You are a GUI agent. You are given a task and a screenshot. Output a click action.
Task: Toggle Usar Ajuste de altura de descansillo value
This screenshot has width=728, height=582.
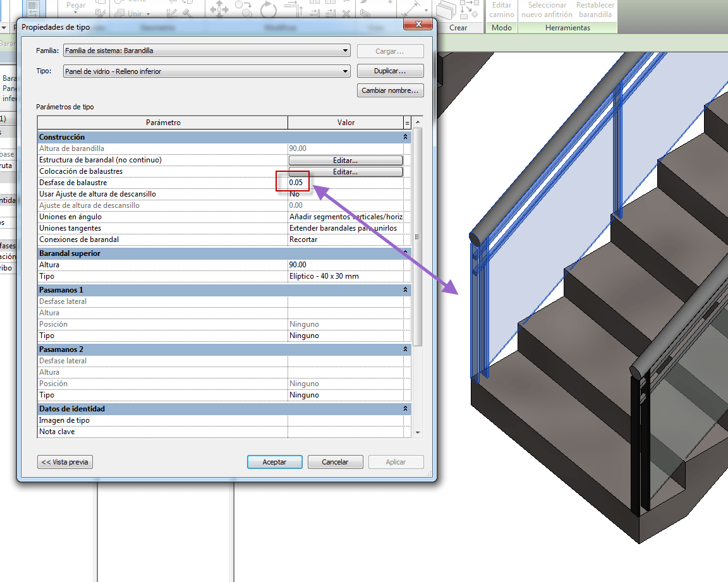346,194
